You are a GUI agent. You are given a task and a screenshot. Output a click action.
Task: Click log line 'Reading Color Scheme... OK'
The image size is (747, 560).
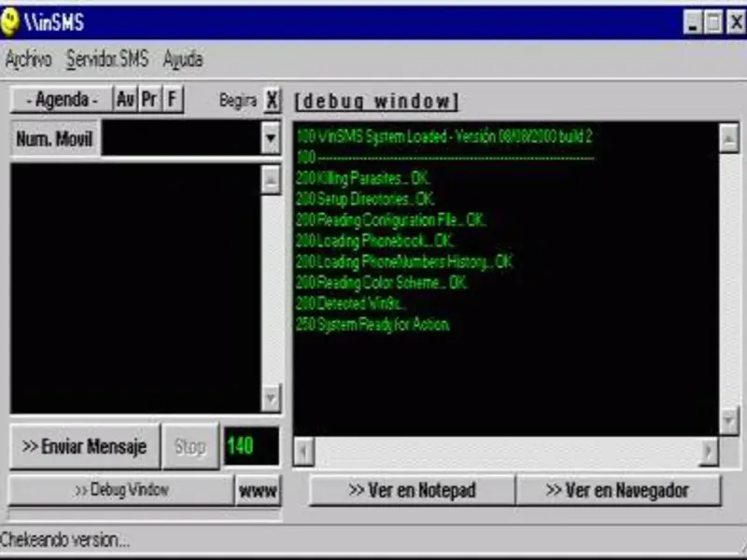pyautogui.click(x=381, y=283)
